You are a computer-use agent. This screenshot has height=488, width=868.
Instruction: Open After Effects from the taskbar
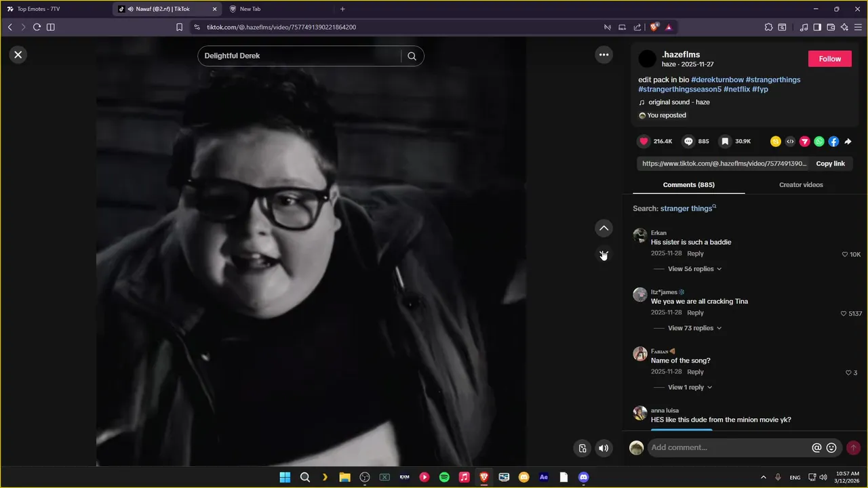pyautogui.click(x=543, y=477)
